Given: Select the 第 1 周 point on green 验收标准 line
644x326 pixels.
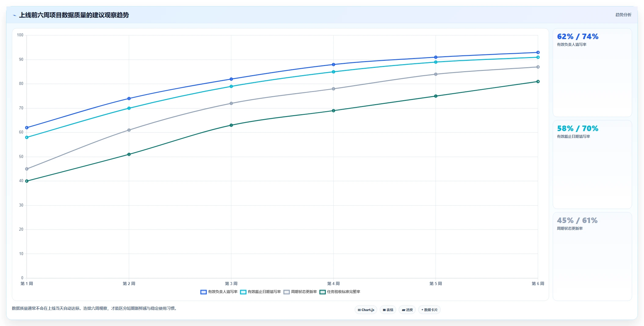Looking at the screenshot, I should tap(27, 181).
